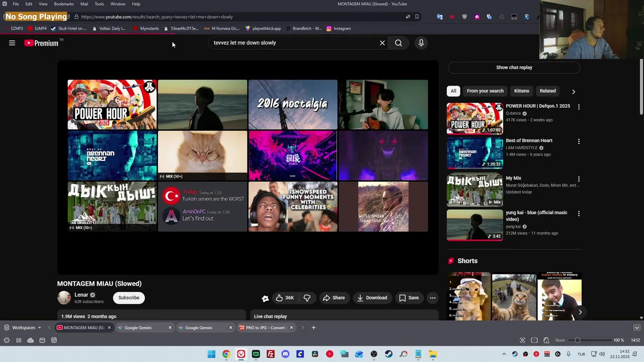
Task: Open sync cloud icon in status bar
Action: tap(30, 340)
